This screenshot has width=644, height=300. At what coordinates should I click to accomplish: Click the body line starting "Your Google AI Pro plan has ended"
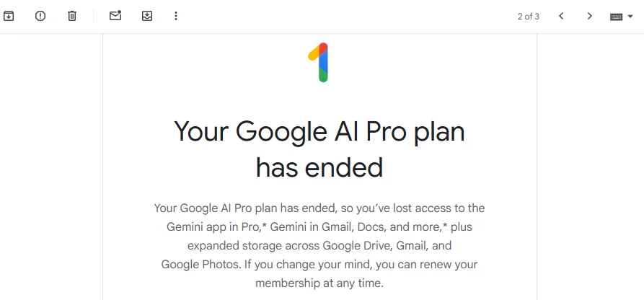319,208
